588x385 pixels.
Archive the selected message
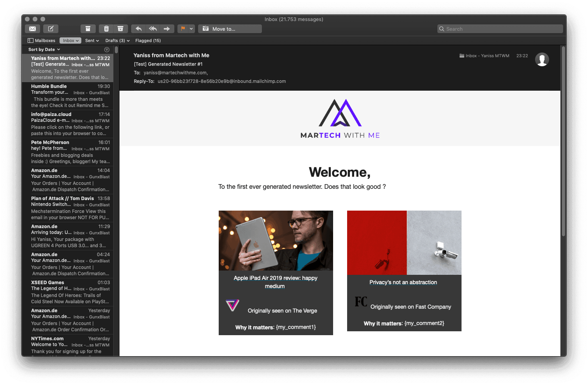pos(88,29)
